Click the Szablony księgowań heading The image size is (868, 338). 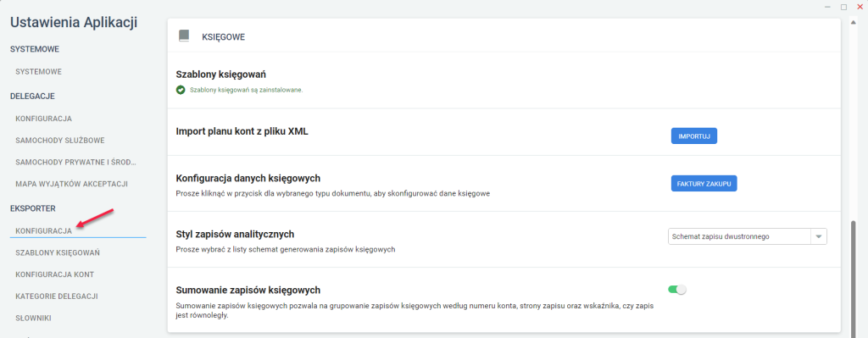click(x=222, y=75)
